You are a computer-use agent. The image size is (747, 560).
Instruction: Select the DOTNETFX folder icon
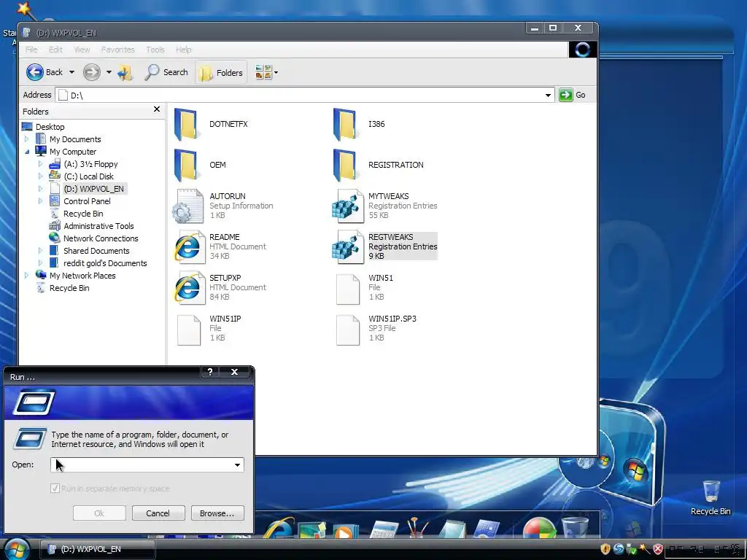pos(185,124)
